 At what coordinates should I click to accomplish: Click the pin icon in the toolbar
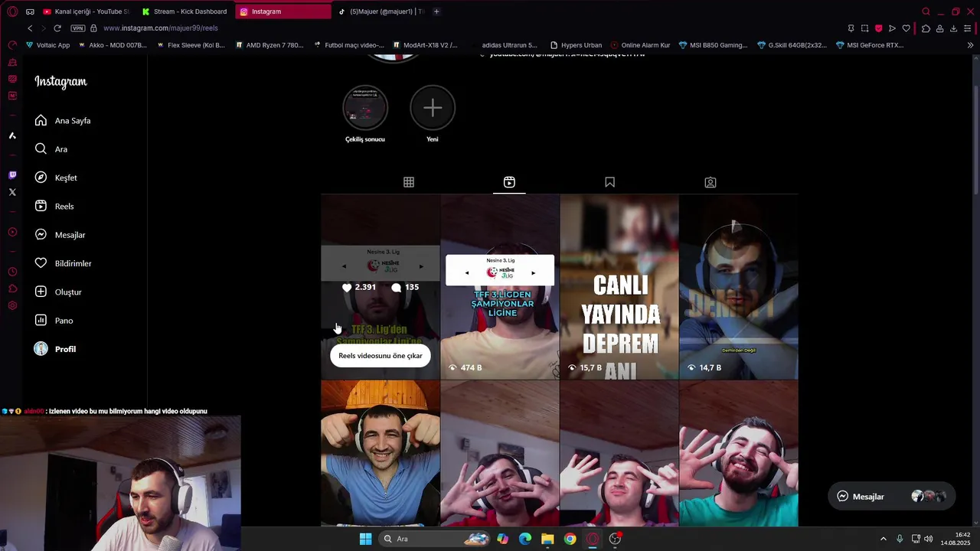coord(851,28)
